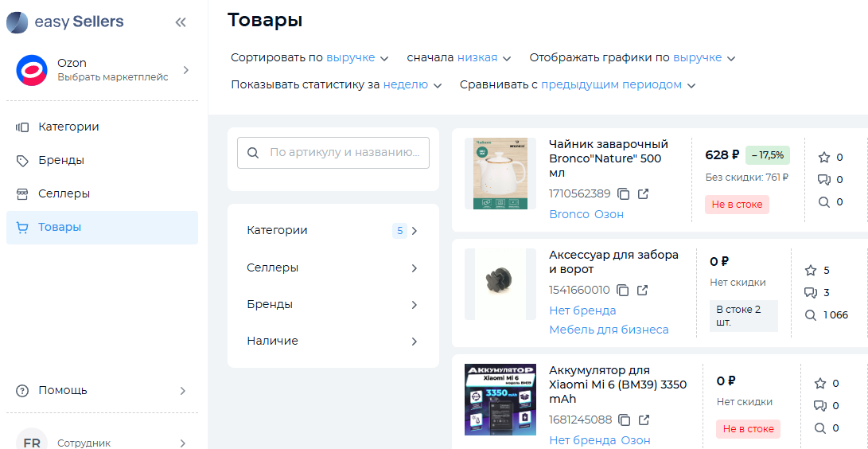
Task: Collapse the sidebar with double-chevron icon
Action: click(181, 22)
